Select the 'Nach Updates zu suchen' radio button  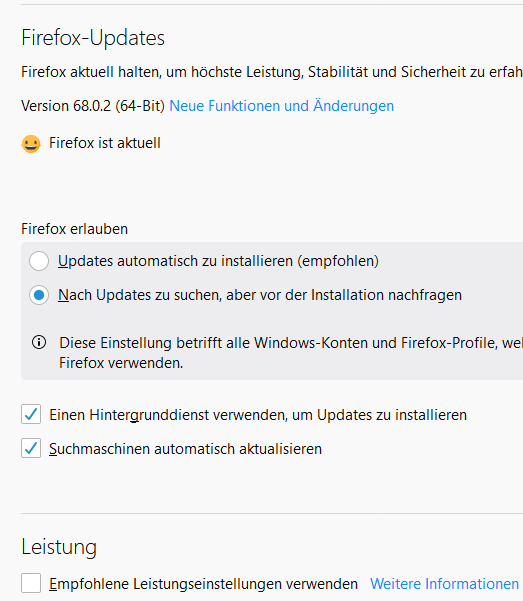pyautogui.click(x=39, y=295)
